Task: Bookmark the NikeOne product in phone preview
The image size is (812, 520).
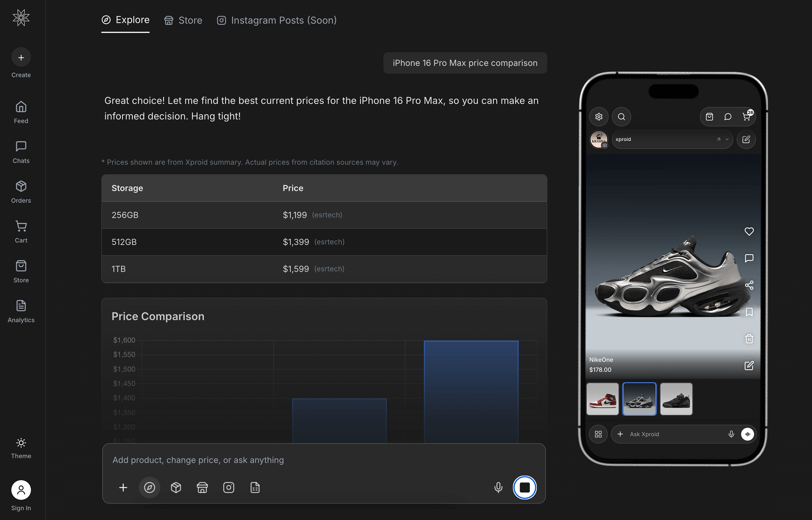Action: coord(749,312)
